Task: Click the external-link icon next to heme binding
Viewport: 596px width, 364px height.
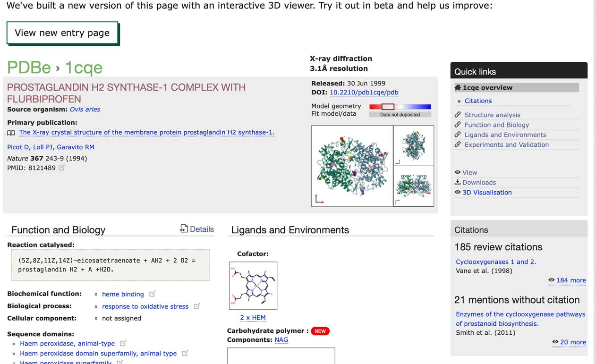Action: [152, 294]
